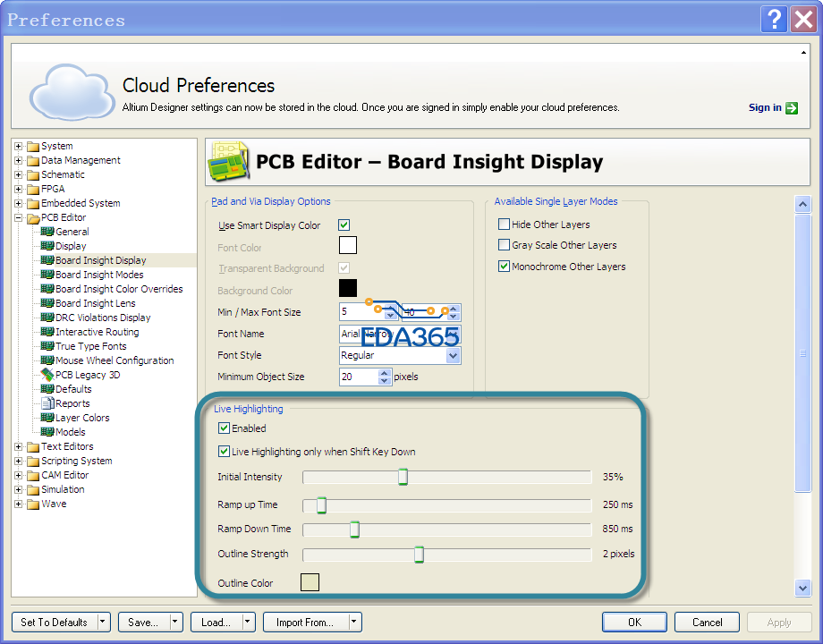Select Layer Colors in tree
This screenshot has height=644, width=823.
point(82,418)
